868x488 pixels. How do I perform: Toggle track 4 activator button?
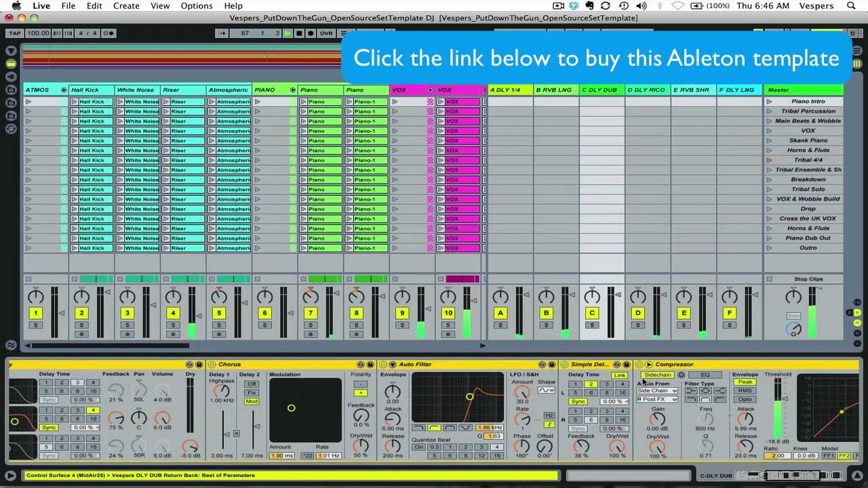[x=173, y=313]
